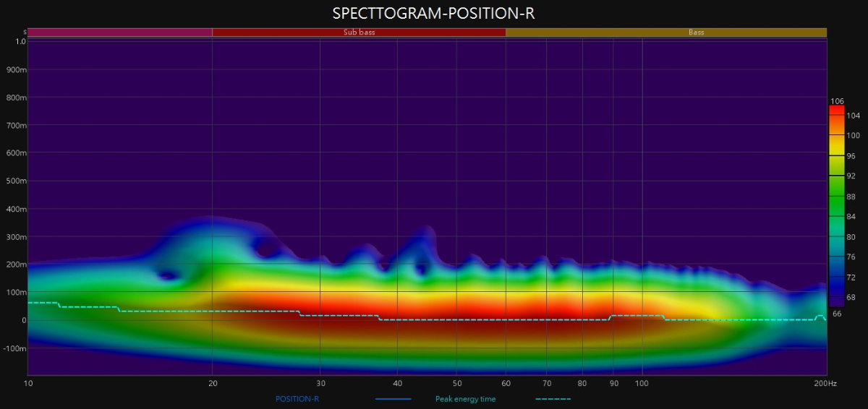Click the 's' unit label above time axis
The image size is (868, 409).
[x=25, y=33]
